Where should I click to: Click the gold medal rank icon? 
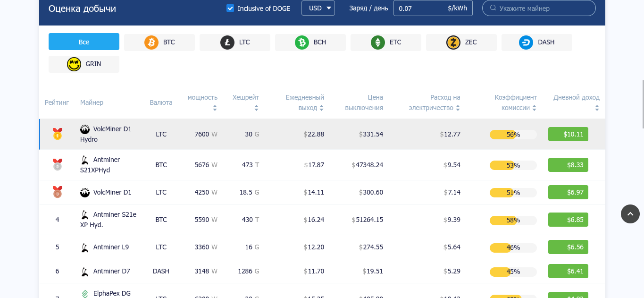tap(58, 134)
